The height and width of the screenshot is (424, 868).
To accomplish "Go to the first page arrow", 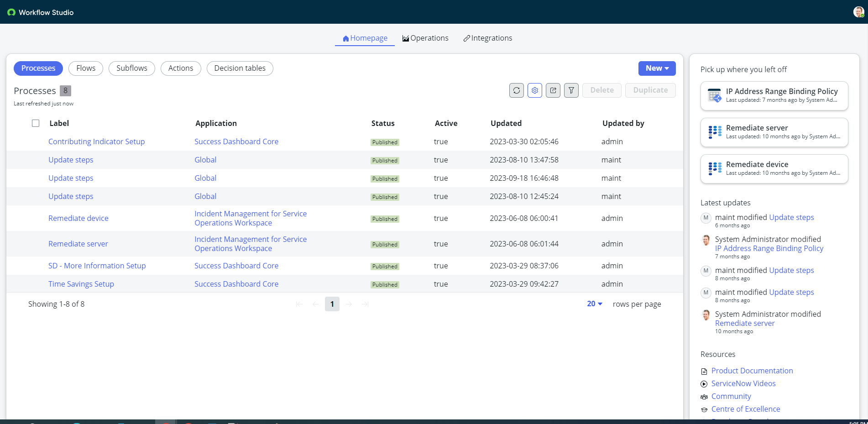I will coord(299,304).
